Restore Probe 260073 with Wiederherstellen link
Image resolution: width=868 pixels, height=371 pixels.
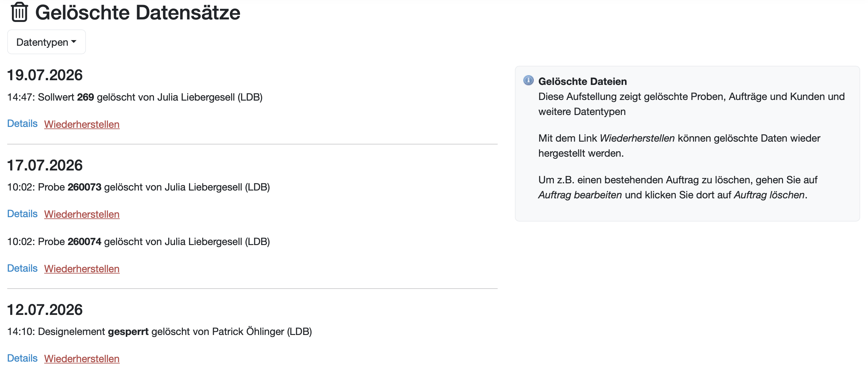pyautogui.click(x=82, y=214)
